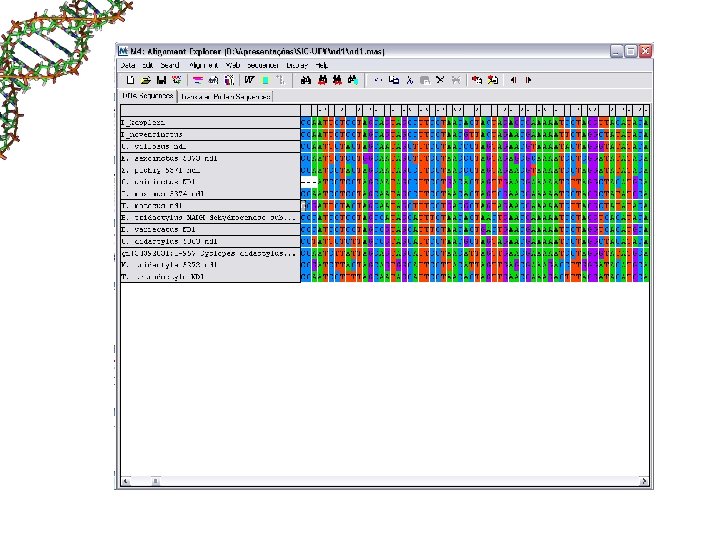Click the New document toolbar icon
This screenshot has width=720, height=540.
(x=130, y=80)
